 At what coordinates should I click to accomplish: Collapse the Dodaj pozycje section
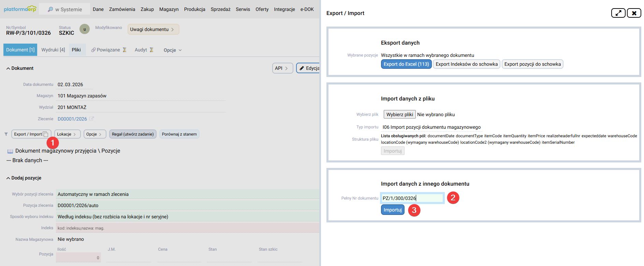8,178
